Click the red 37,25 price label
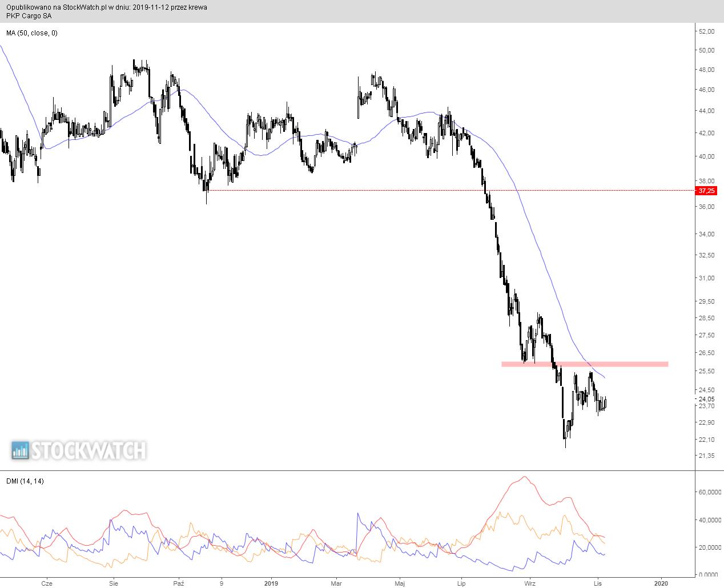Viewport: 724px width, 588px height. pyautogui.click(x=706, y=191)
